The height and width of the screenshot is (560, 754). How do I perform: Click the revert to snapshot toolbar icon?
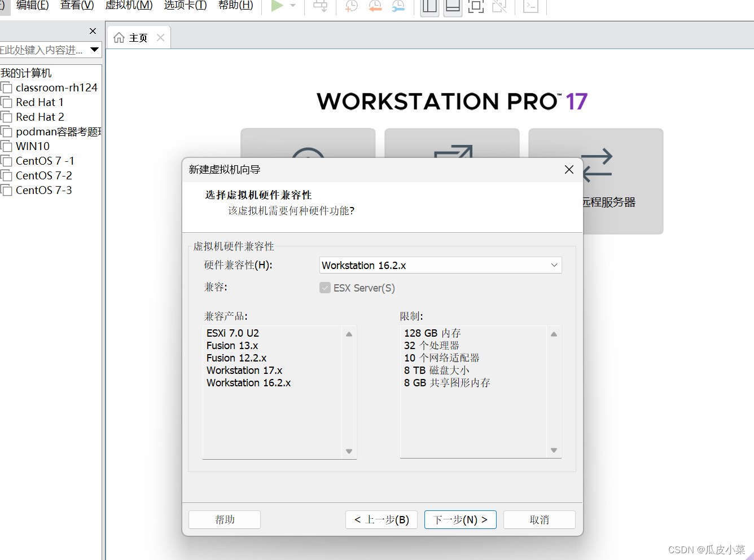pos(375,6)
